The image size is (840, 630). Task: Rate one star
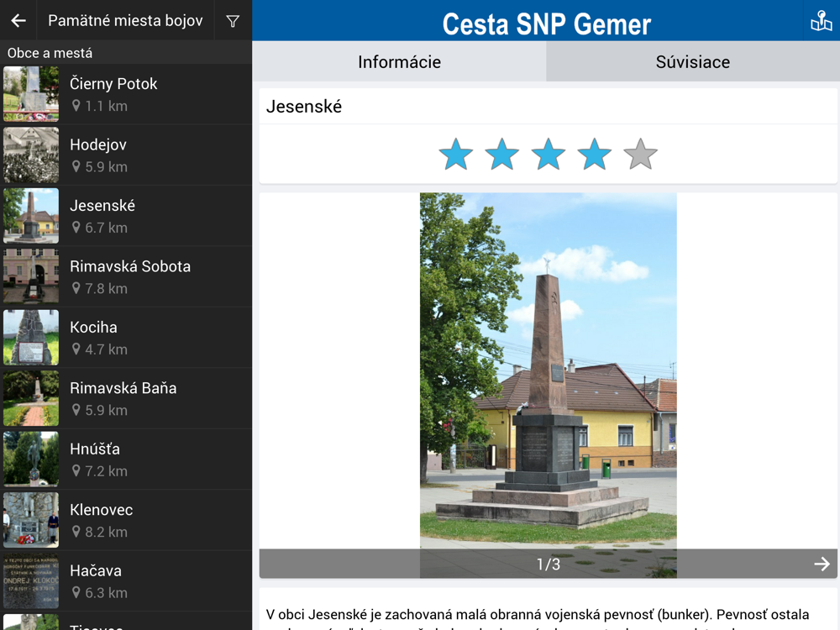click(456, 155)
